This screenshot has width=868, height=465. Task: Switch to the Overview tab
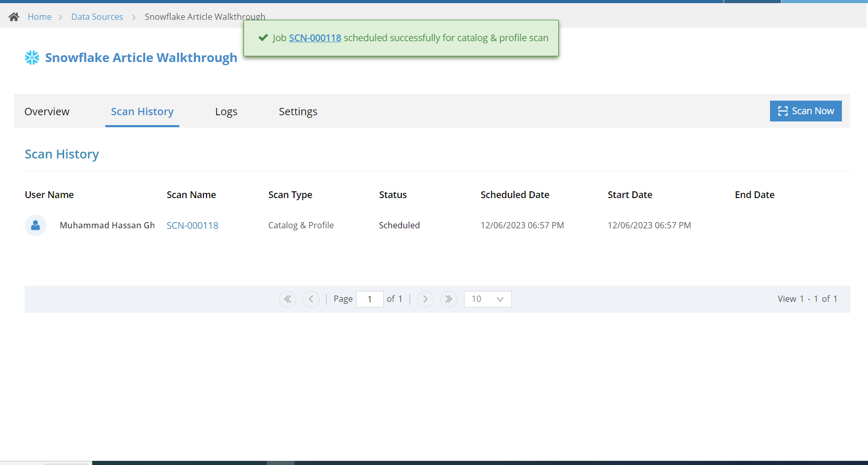[47, 112]
